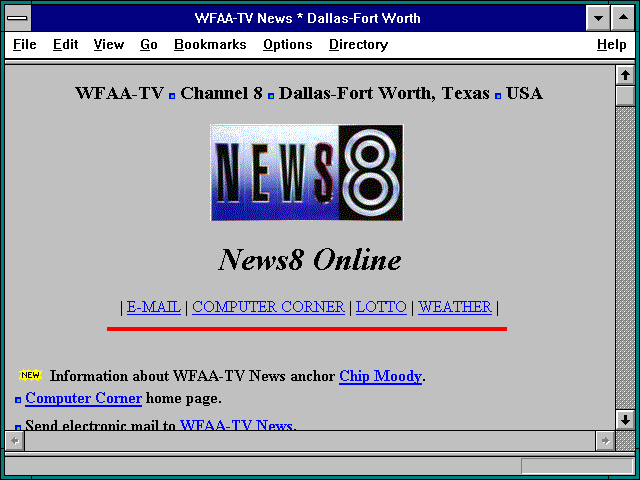Click the vertical scrollbar down arrow
The width and height of the screenshot is (640, 480).
point(625,420)
